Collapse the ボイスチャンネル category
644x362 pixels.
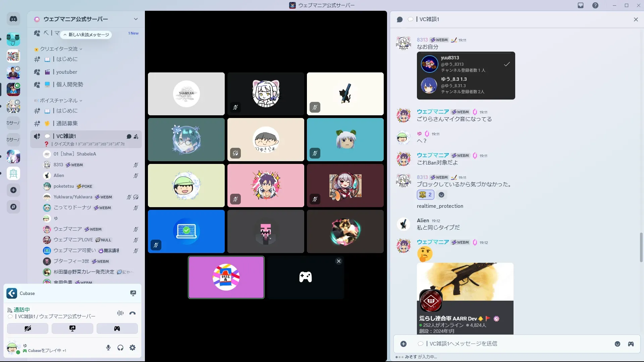tap(59, 101)
